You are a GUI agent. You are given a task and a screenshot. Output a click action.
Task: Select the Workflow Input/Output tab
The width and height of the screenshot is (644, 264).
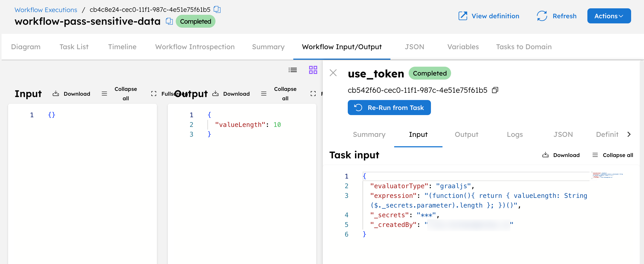[x=342, y=47]
